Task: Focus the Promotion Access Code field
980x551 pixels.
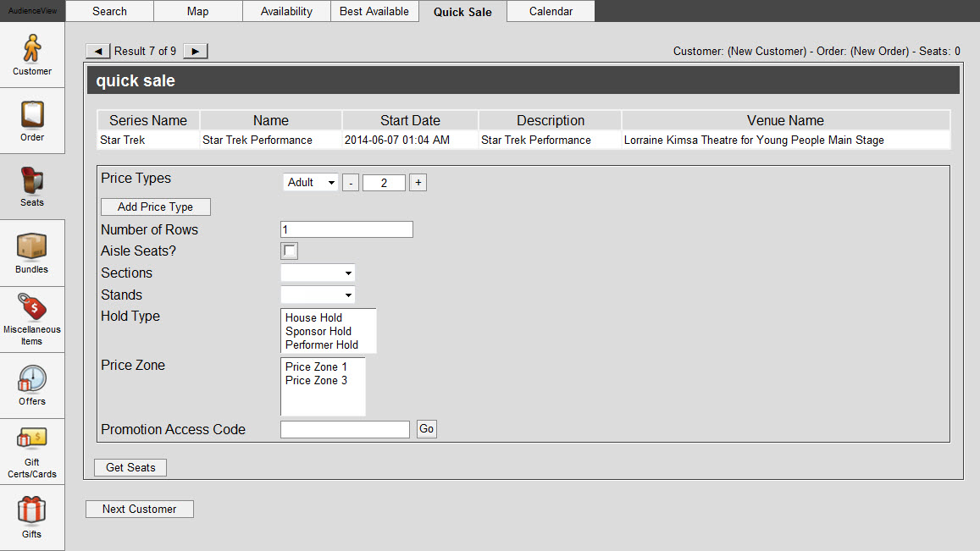Action: pos(345,429)
